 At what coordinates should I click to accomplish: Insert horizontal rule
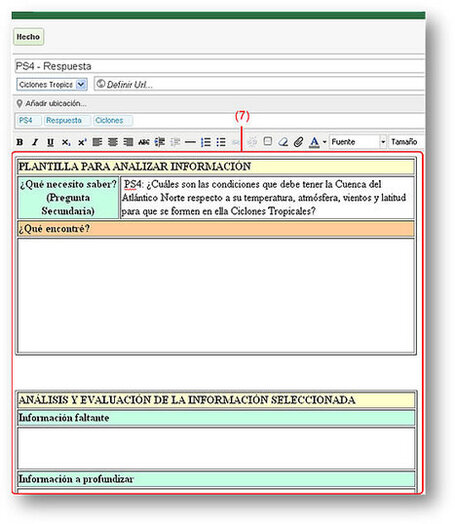(190, 142)
